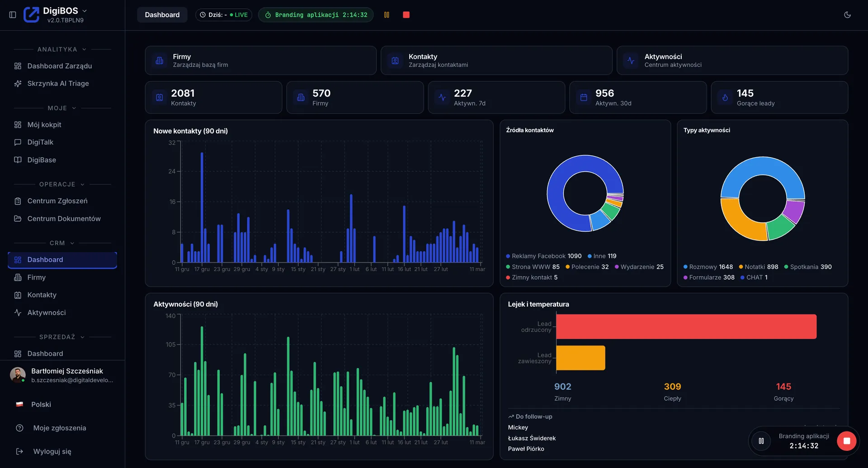Collapse the CRM section
The width and height of the screenshot is (868, 468).
click(x=72, y=243)
